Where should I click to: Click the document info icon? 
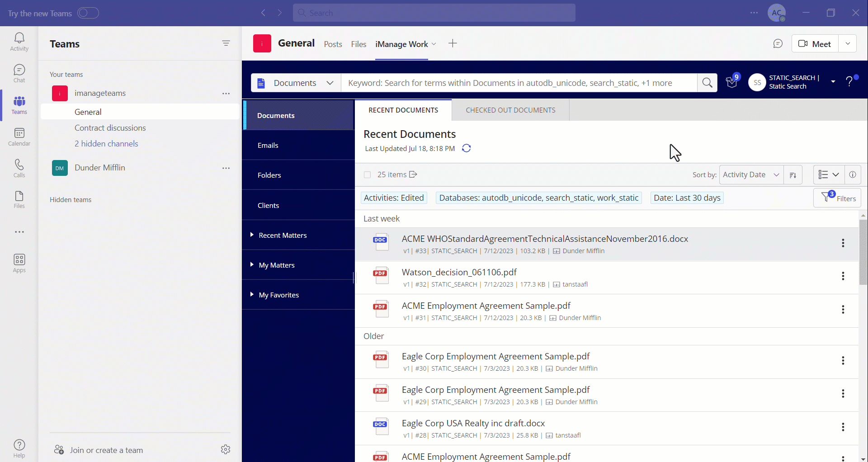(x=853, y=174)
